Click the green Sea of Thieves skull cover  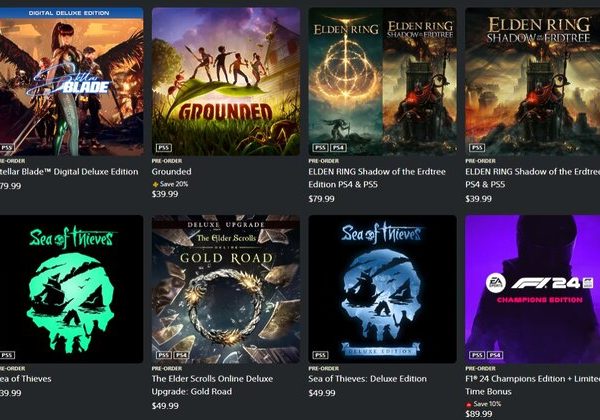pos(72,289)
